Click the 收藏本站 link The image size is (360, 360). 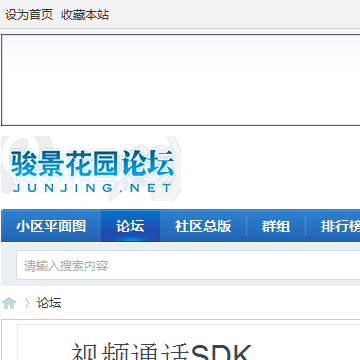[x=85, y=15]
